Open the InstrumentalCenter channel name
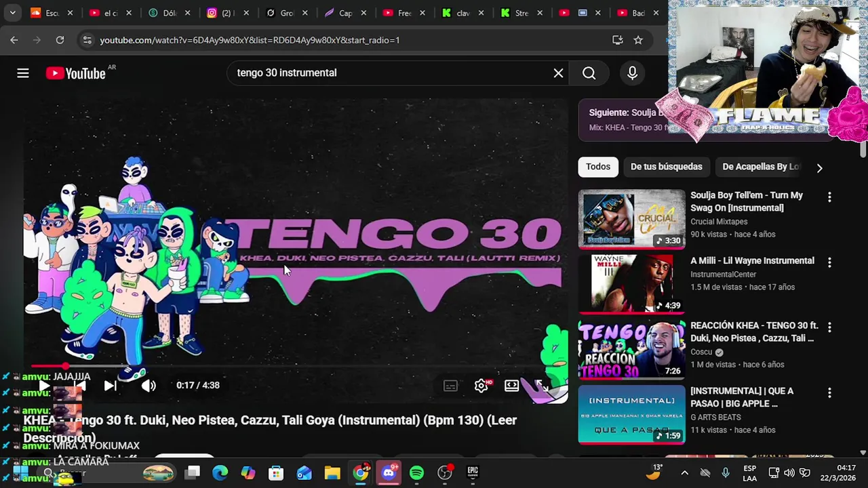This screenshot has height=488, width=868. (723, 274)
